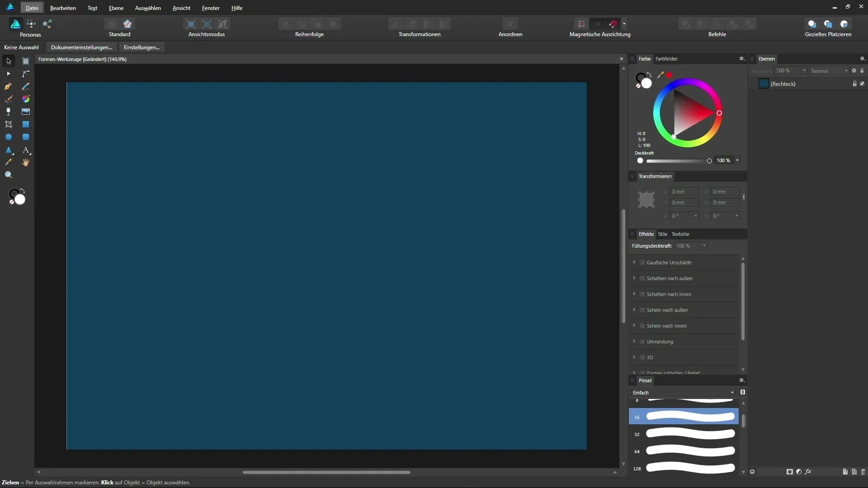Expand the 3D effect settings
Screen dimensions: 868x488
tap(634, 357)
